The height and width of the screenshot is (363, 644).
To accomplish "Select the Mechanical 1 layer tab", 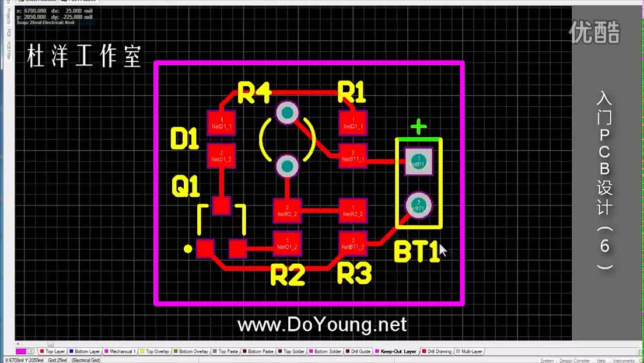I will click(x=120, y=351).
